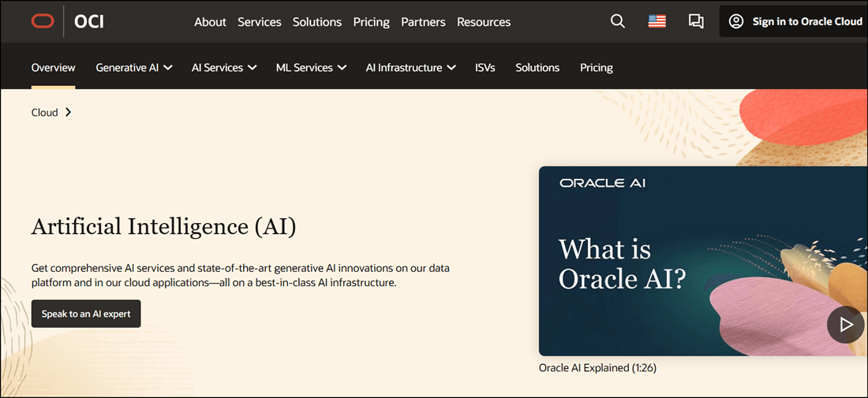Open the chat bubbles icon
The height and width of the screenshot is (398, 868).
(696, 21)
